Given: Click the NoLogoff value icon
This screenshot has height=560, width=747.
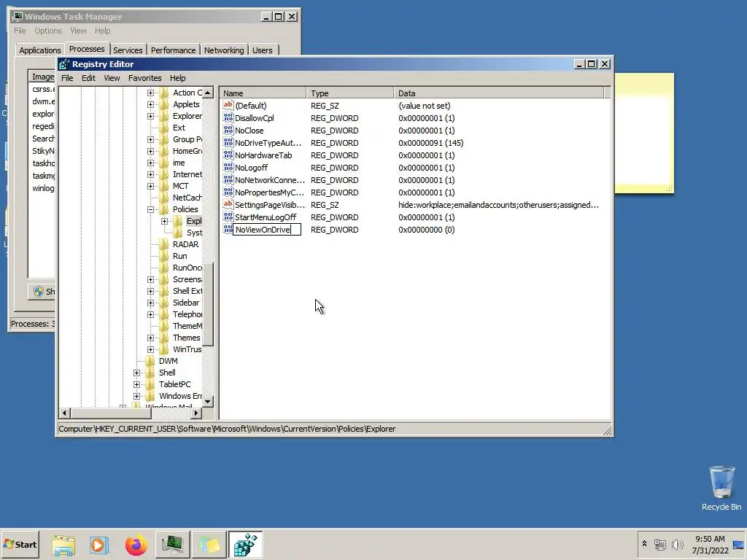Looking at the screenshot, I should [228, 167].
